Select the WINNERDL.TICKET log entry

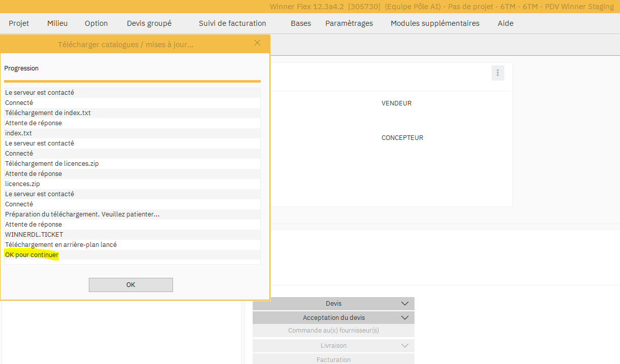click(34, 235)
